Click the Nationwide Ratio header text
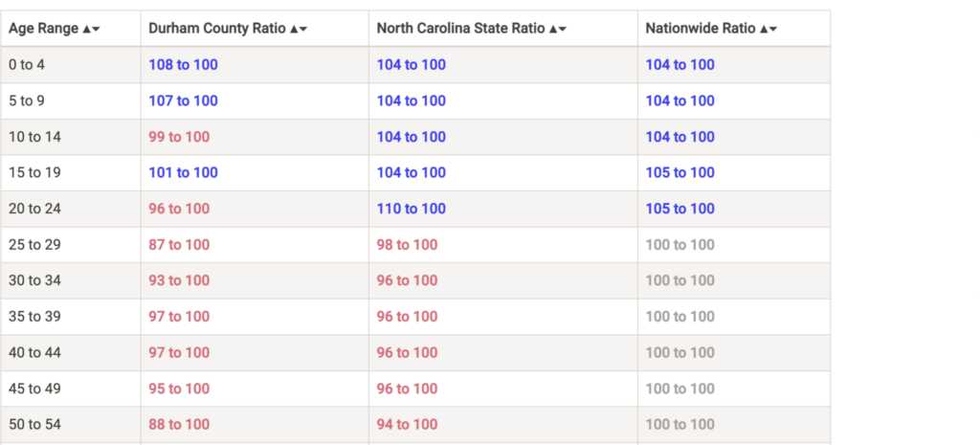Screen dimensions: 980x445 click(x=700, y=29)
